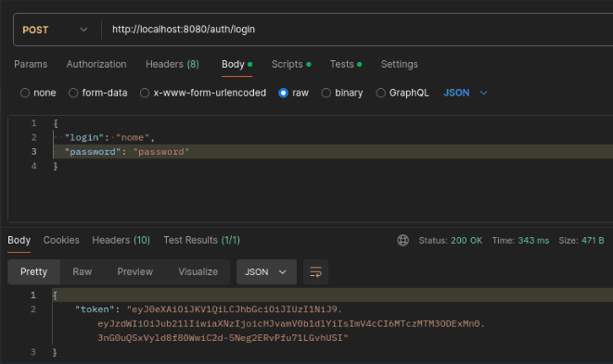Image resolution: width=613 pixels, height=364 pixels.
Task: Open the request Headers (8) tab
Action: (172, 64)
